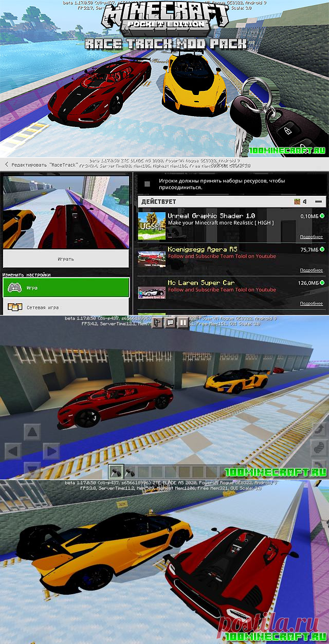Select the Игра settings tab
329x644 pixels.
click(66, 288)
